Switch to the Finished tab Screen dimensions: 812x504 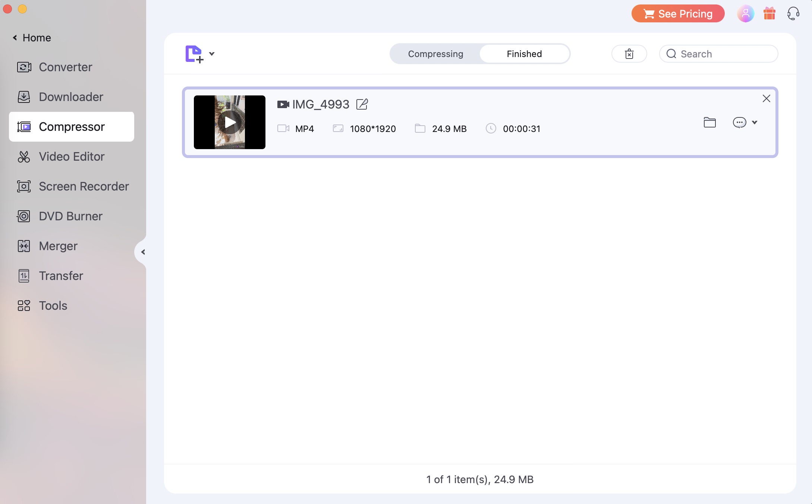(524, 54)
